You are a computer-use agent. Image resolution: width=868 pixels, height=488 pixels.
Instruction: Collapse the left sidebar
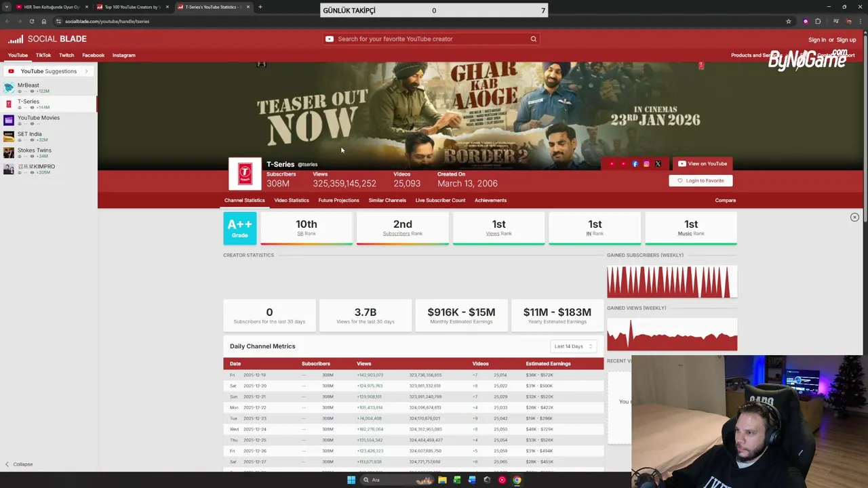point(18,464)
